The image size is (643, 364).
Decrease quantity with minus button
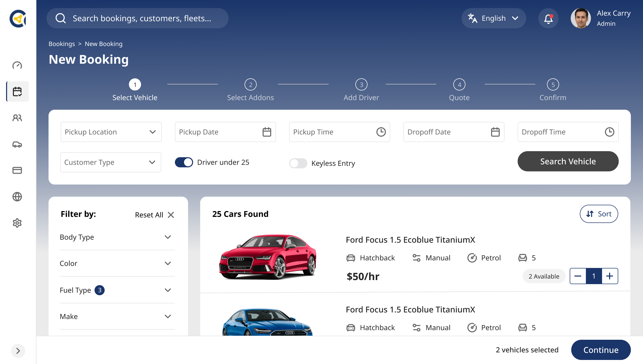(578, 276)
